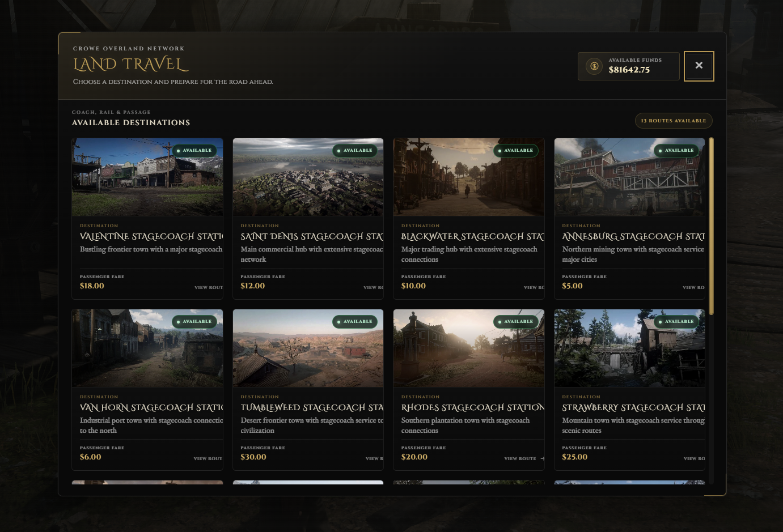Select the Blackwater Stagecoach Station title
The image size is (783, 532).
tap(473, 236)
